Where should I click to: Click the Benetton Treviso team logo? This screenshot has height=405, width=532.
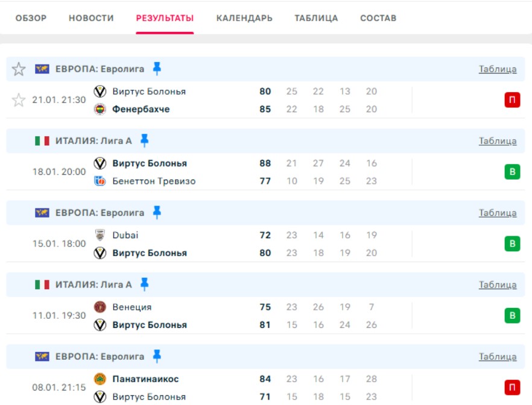point(100,181)
